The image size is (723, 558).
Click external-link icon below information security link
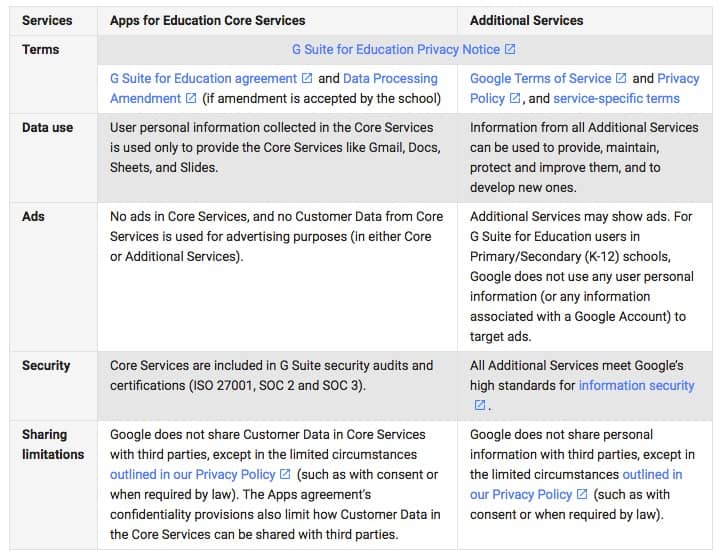coord(479,405)
